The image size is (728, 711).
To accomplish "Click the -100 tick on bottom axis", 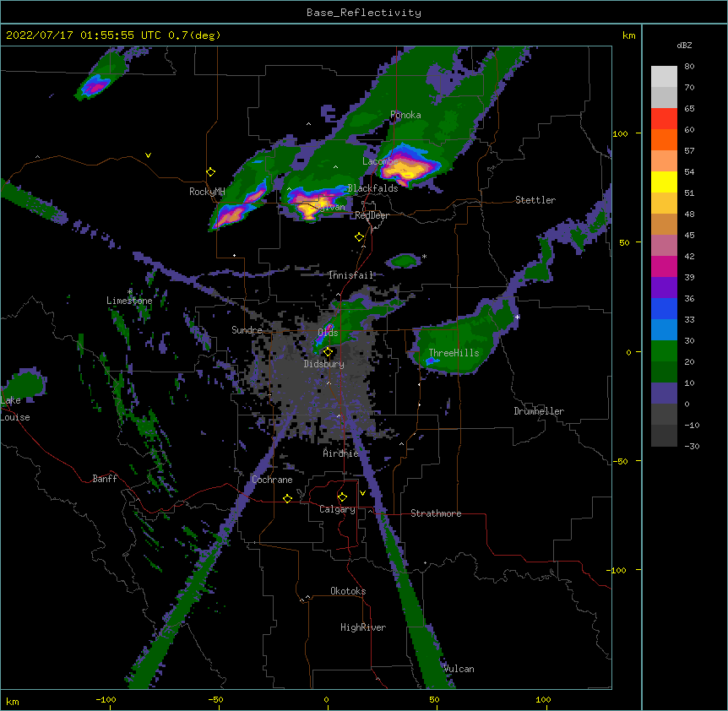I will (x=106, y=699).
